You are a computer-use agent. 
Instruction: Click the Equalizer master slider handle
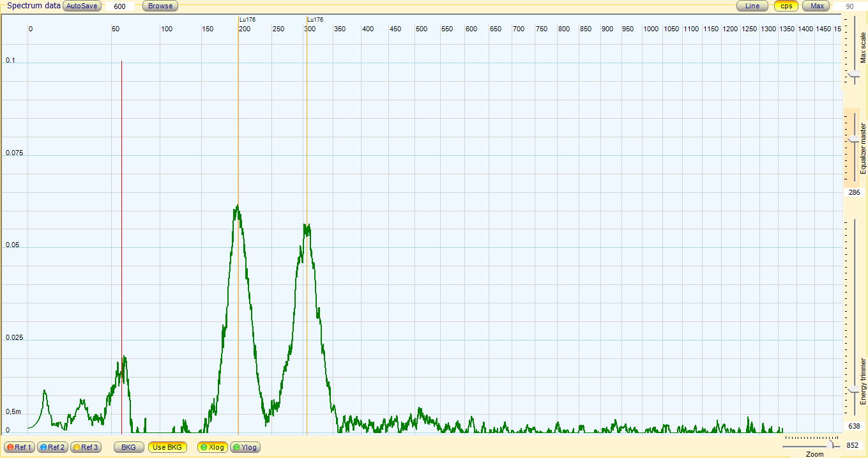point(855,139)
